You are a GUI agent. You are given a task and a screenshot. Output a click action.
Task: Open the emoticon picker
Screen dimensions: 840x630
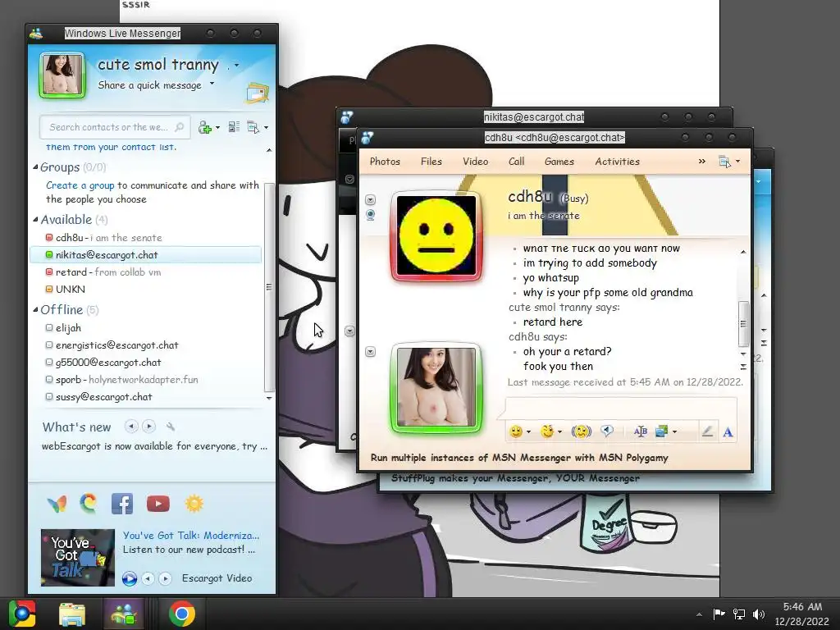pos(516,431)
